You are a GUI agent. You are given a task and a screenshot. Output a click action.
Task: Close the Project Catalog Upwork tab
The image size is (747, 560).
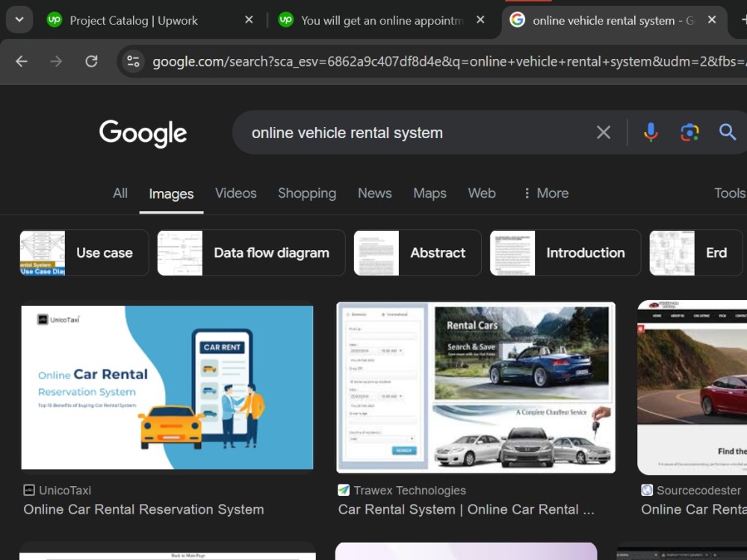click(x=249, y=20)
